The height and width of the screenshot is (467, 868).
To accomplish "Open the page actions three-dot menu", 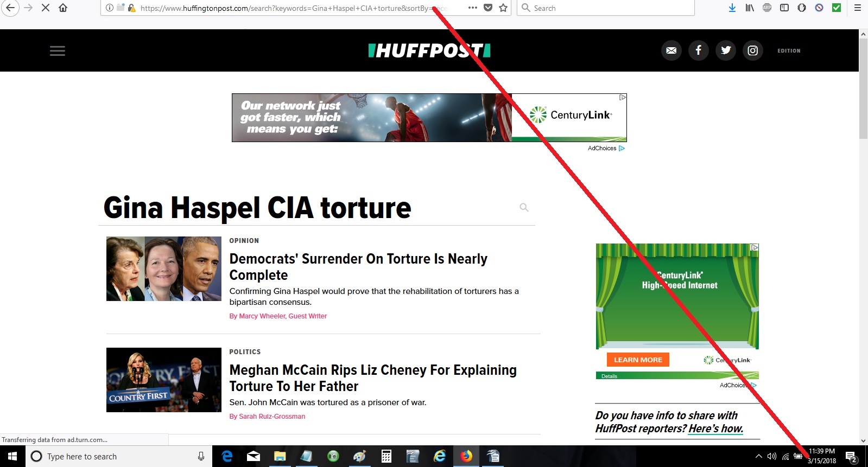I will [472, 8].
